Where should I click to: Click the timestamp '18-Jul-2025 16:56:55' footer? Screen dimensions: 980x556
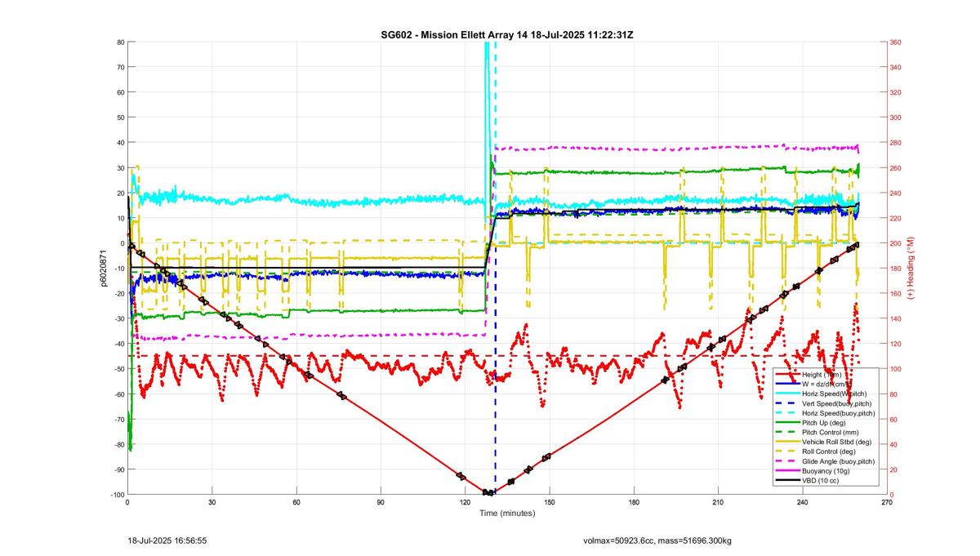[167, 540]
